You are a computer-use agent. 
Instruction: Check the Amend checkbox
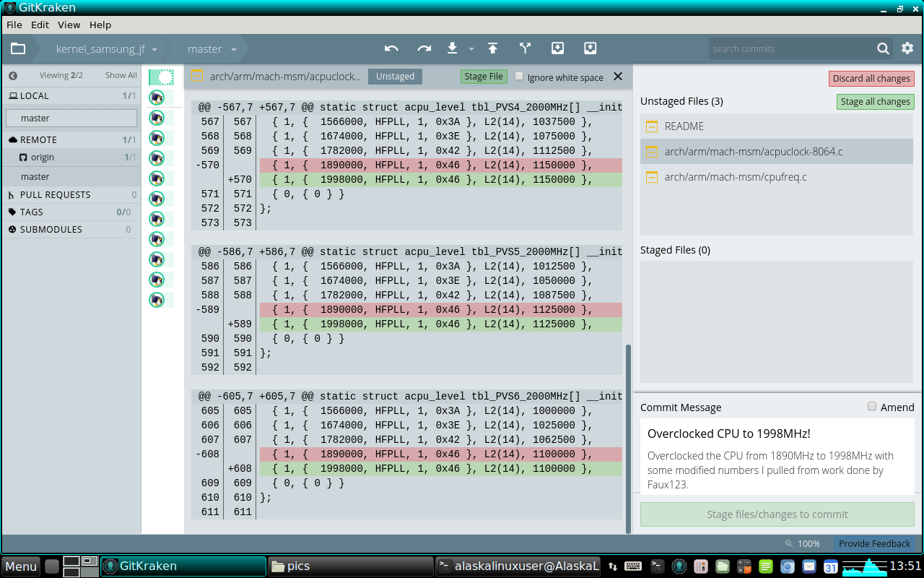tap(872, 407)
